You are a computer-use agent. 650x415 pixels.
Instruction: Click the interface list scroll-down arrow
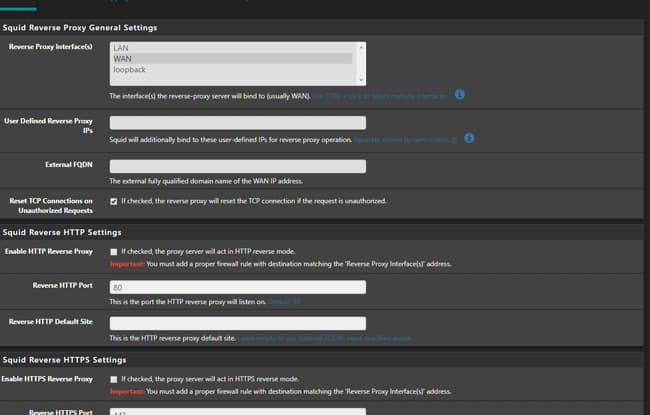click(361, 80)
